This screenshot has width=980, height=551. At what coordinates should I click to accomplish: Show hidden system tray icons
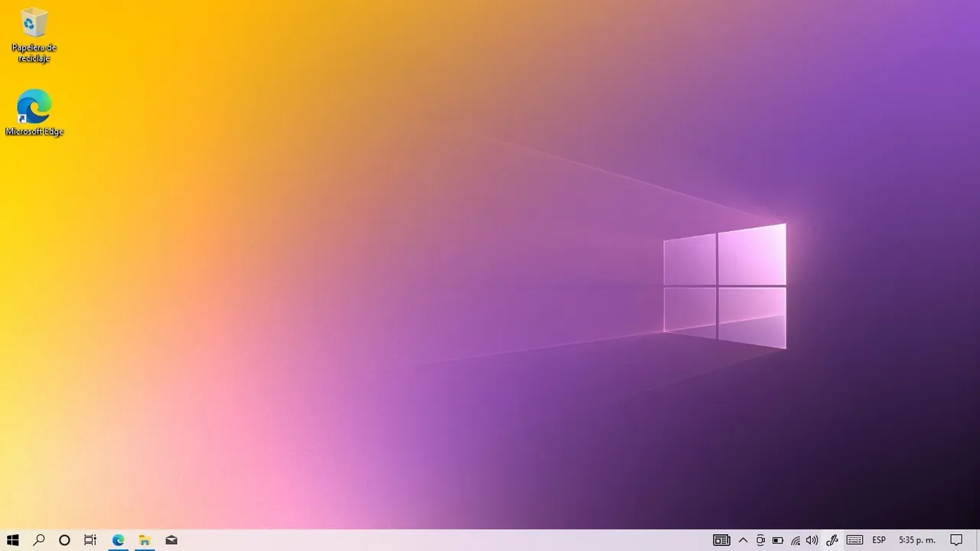[743, 540]
